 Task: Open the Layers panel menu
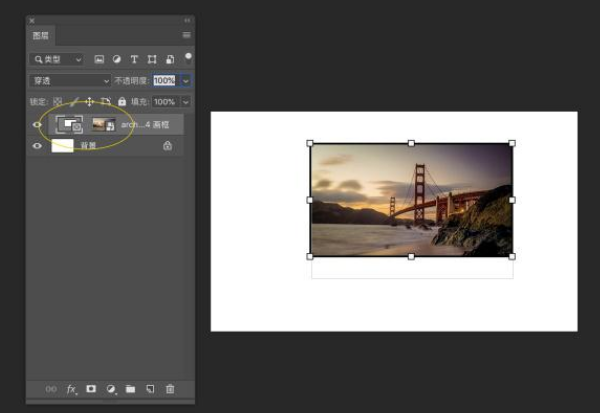(186, 35)
